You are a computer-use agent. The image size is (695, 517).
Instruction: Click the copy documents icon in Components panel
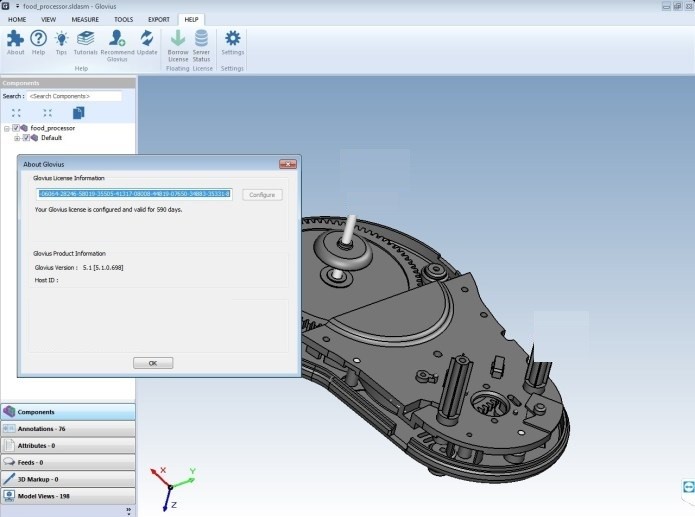78,113
